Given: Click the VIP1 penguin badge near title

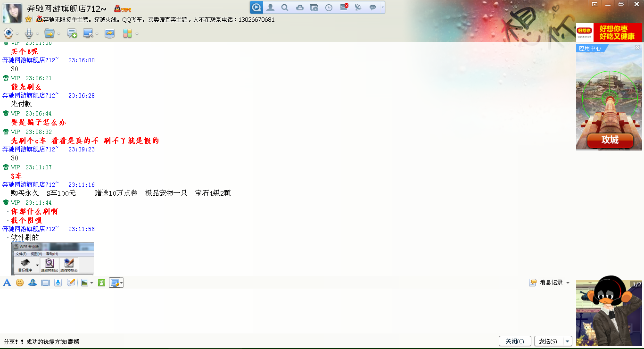Looking at the screenshot, I should [123, 8].
